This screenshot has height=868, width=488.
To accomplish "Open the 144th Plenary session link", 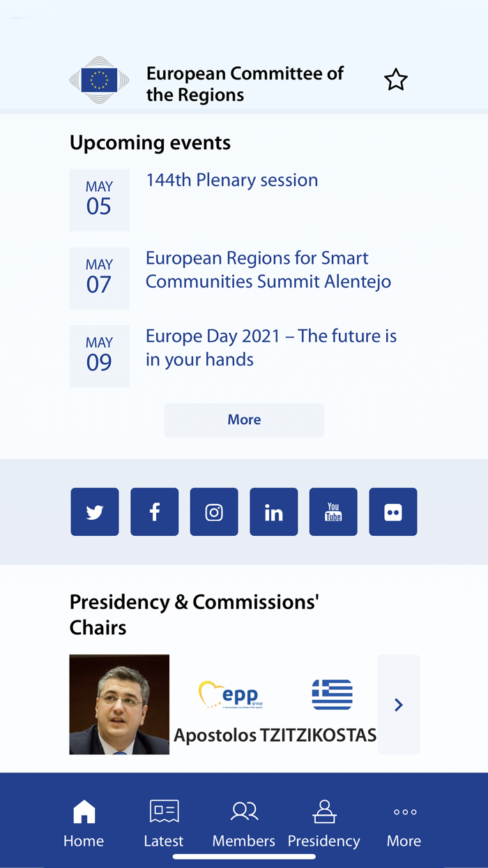I will [x=231, y=180].
